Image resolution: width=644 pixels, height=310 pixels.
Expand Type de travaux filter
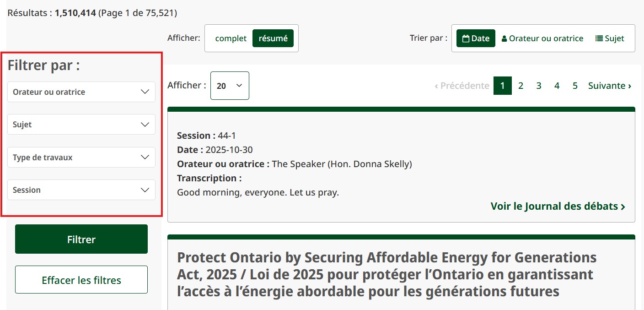tap(81, 158)
